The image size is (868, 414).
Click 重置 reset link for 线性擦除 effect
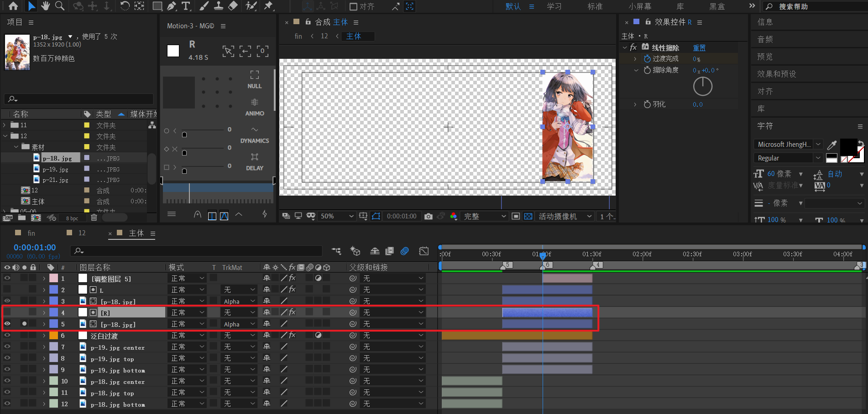point(699,48)
